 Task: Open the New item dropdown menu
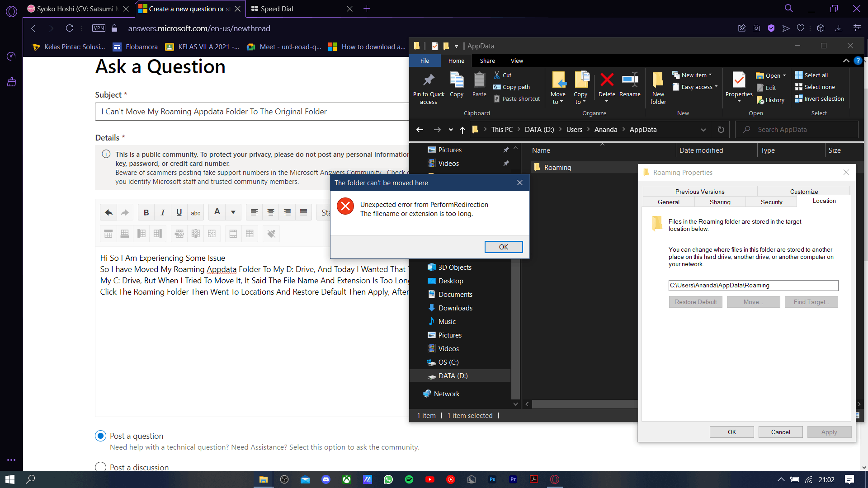pyautogui.click(x=694, y=75)
